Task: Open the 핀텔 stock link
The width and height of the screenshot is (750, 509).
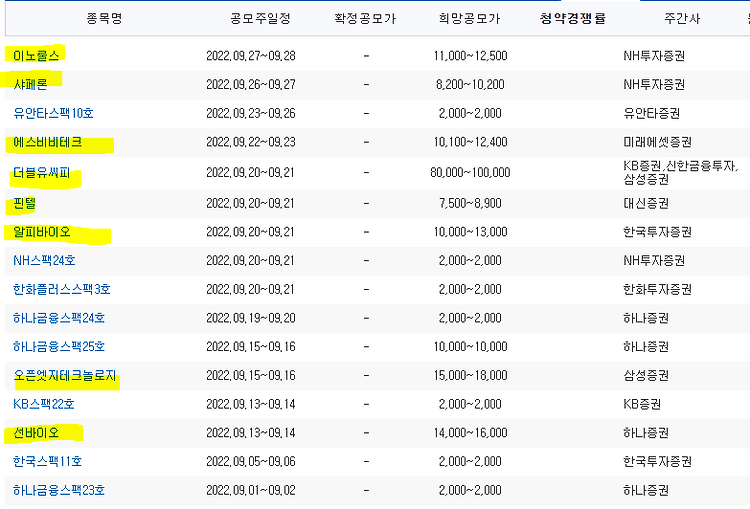Action: pos(24,203)
